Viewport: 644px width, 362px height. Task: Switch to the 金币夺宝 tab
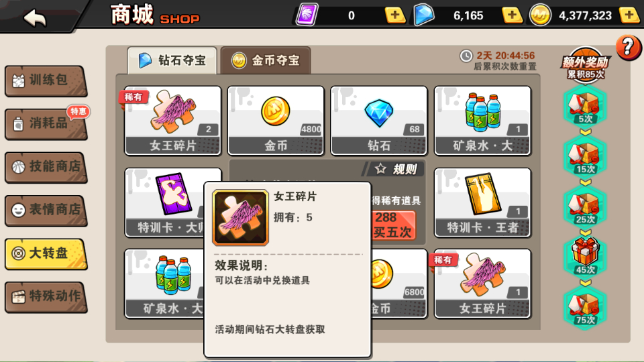click(x=266, y=61)
